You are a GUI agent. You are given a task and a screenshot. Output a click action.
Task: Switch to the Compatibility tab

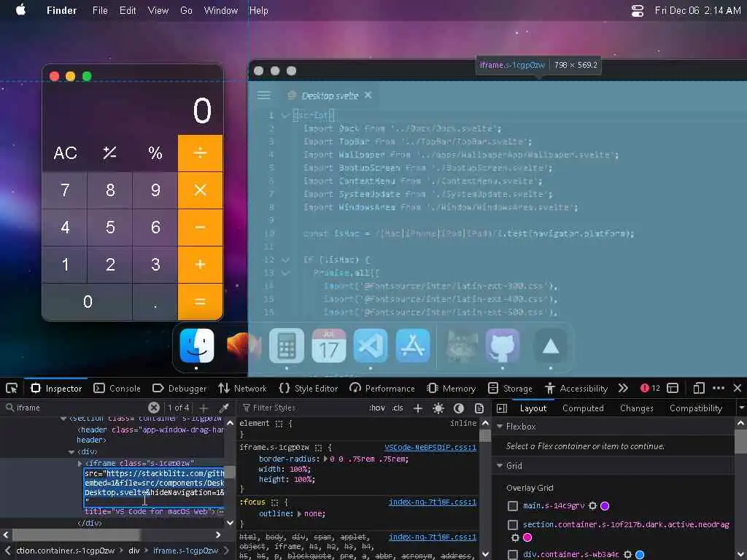coord(695,408)
